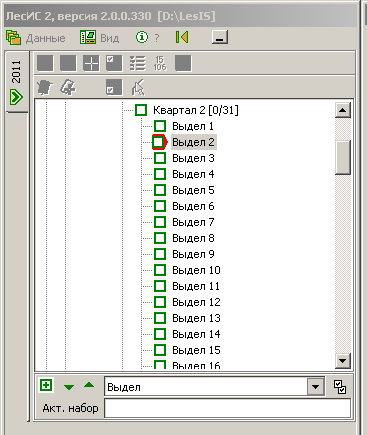
Task: Check the Выдел 4 checkbox
Action: (160, 174)
